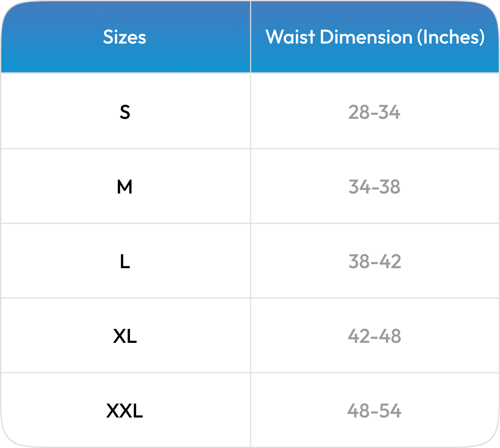Select the XL size cell
This screenshot has width=500, height=448.
125,336
